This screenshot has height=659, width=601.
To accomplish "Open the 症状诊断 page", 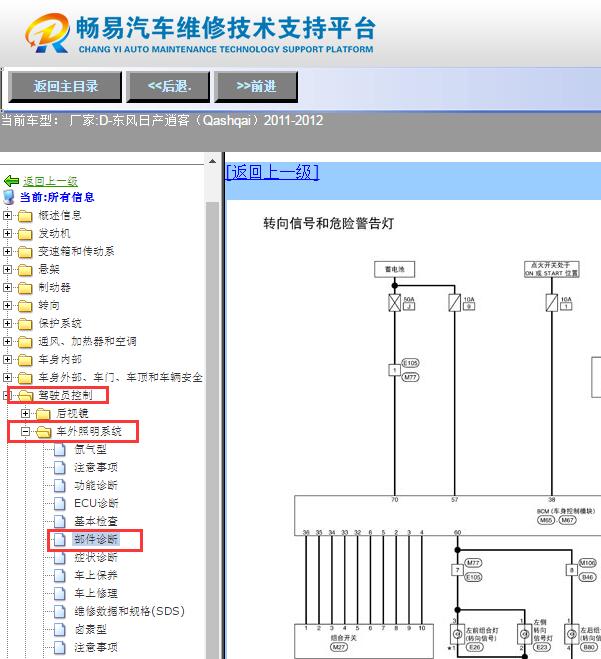I will click(96, 557).
